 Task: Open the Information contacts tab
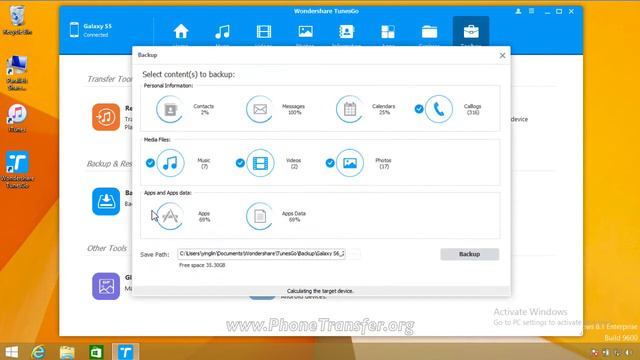(346, 32)
